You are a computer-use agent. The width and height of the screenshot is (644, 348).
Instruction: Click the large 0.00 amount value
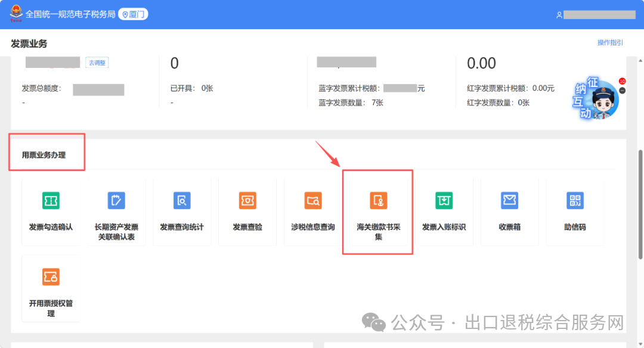tap(481, 63)
